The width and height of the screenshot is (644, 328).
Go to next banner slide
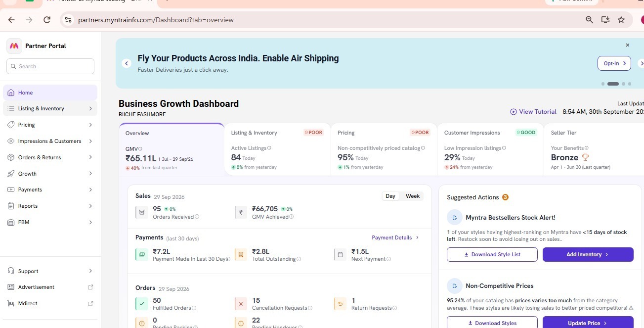click(641, 63)
